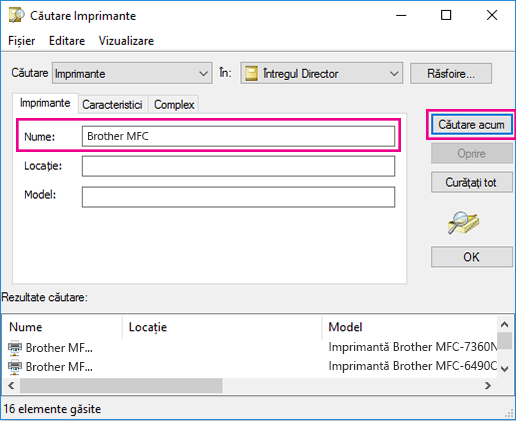Click the Căutare acum button
The width and height of the screenshot is (516, 421).
pyautogui.click(x=471, y=125)
